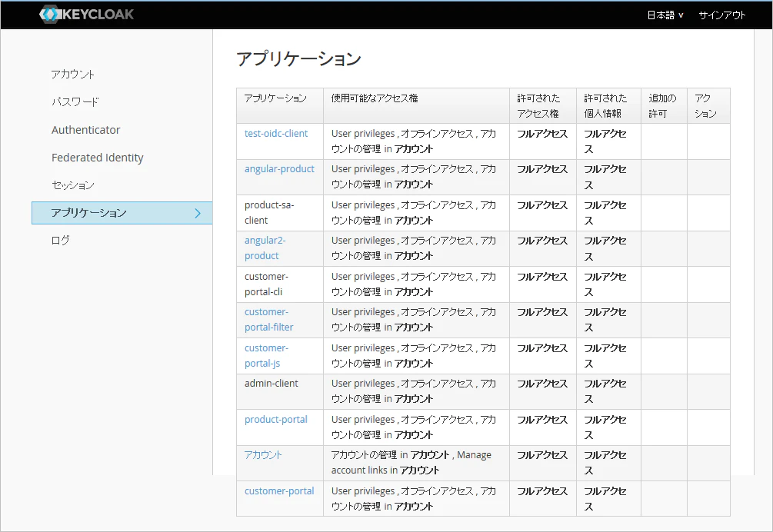Navigate to セッション in the sidebar
The height and width of the screenshot is (532, 773).
[73, 185]
